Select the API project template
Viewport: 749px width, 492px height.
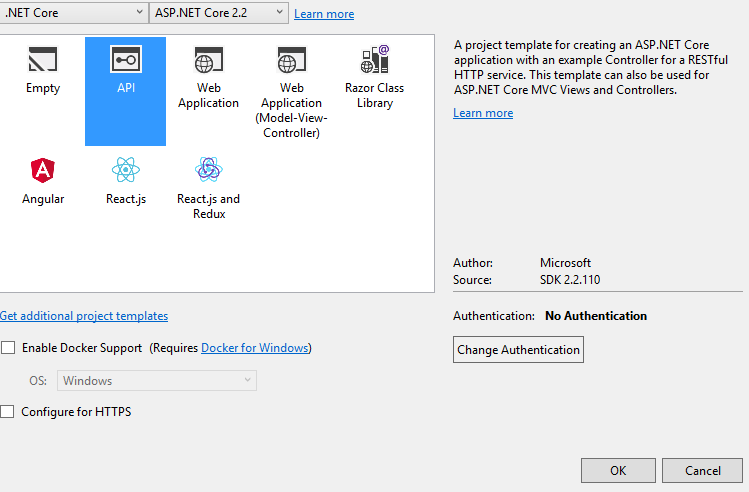point(126,91)
